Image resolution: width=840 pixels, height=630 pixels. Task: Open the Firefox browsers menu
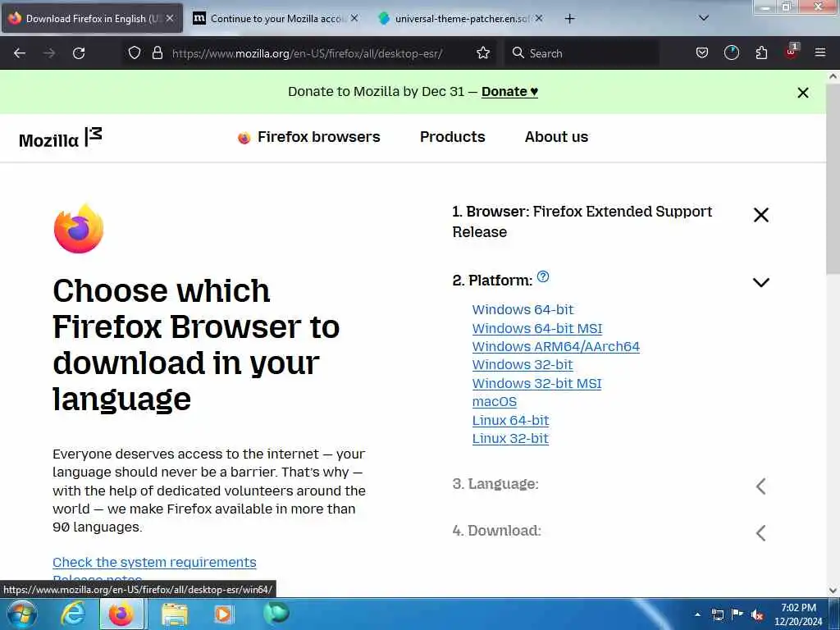308,137
